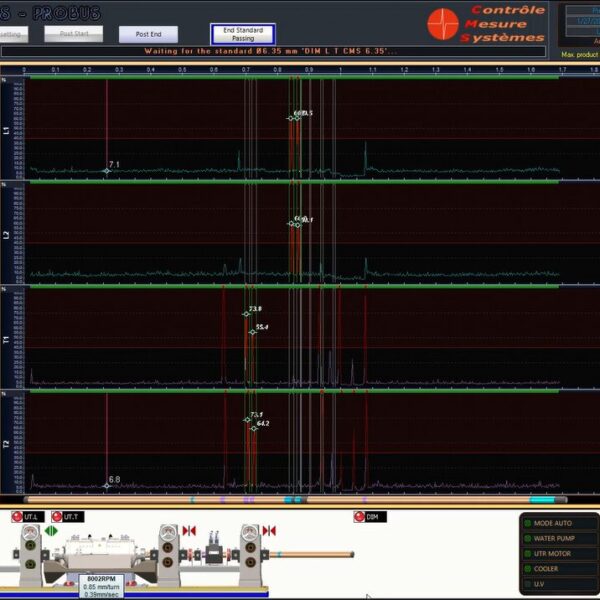The image size is (600, 600).
Task: Click the topmost peak marker in T1 chart
Action: coord(246,314)
